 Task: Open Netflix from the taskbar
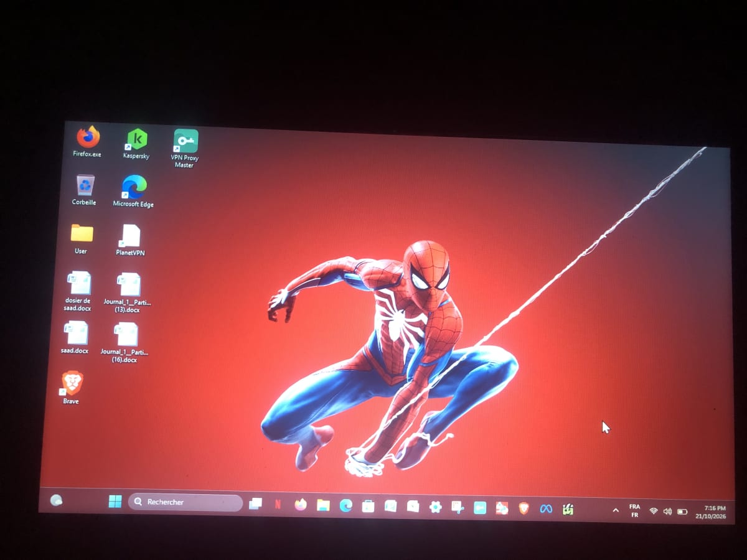278,504
